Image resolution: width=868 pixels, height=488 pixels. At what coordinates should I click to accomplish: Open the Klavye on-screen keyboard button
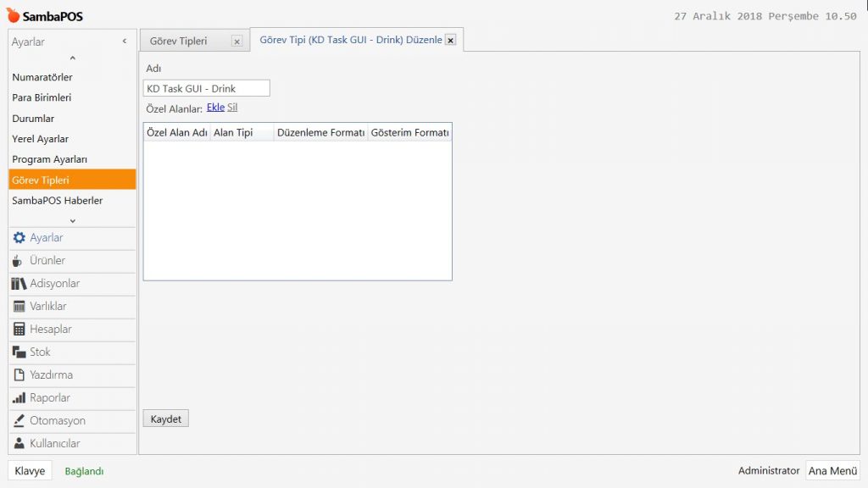click(x=30, y=471)
